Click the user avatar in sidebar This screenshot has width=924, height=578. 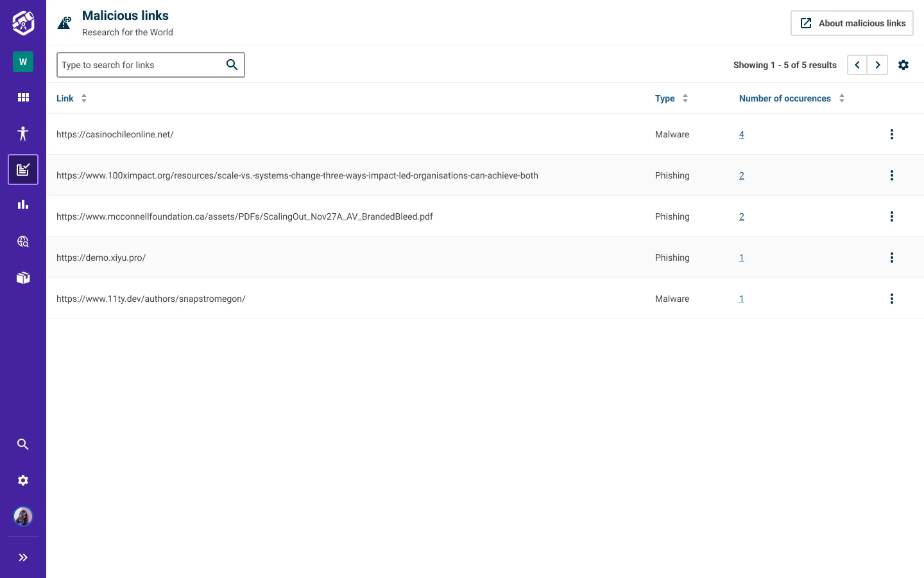click(23, 516)
